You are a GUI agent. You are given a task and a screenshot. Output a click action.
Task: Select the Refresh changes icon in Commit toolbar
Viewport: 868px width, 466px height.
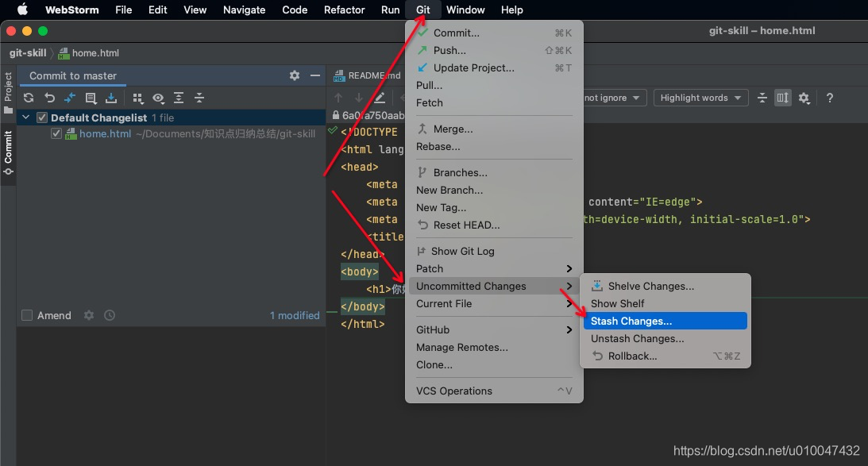pos(29,98)
